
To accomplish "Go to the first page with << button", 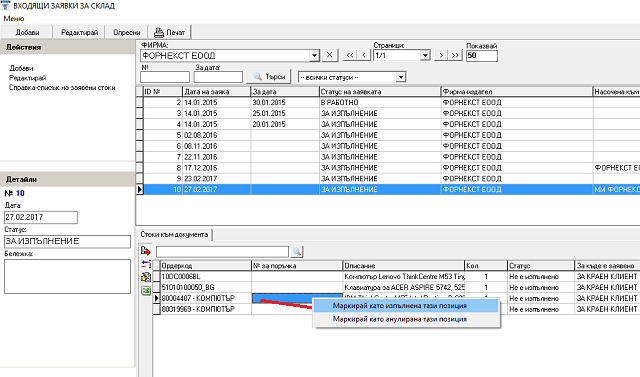I will (350, 55).
